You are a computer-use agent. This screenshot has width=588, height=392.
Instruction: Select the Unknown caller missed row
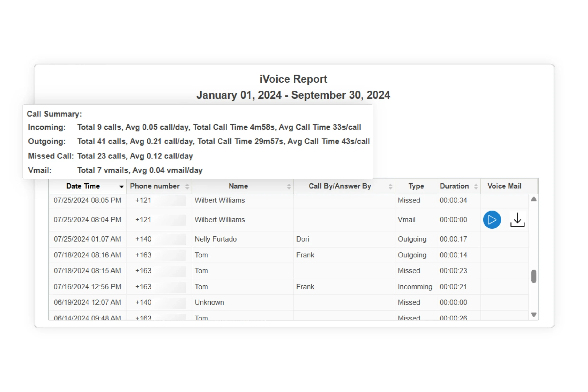click(209, 302)
